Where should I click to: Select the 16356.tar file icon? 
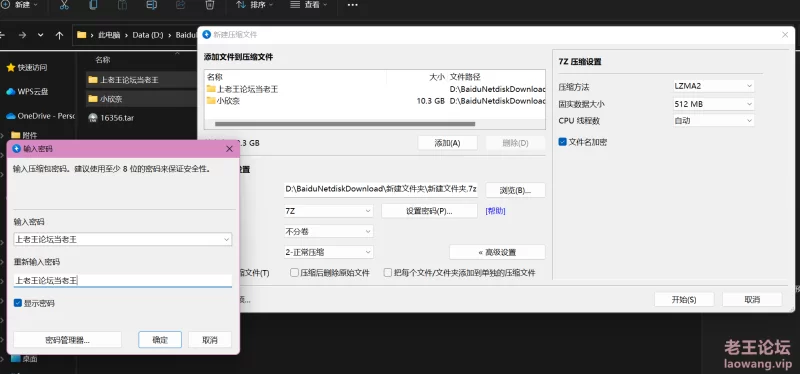pyautogui.click(x=92, y=118)
